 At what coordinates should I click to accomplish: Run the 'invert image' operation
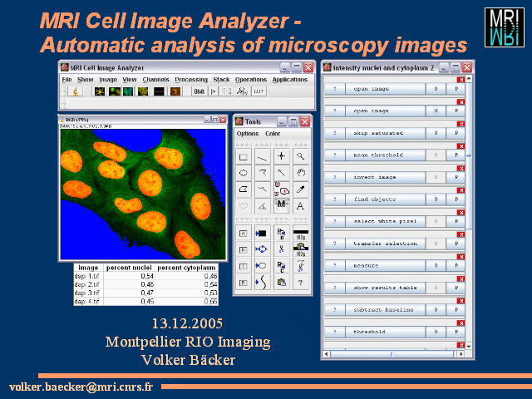pos(385,177)
